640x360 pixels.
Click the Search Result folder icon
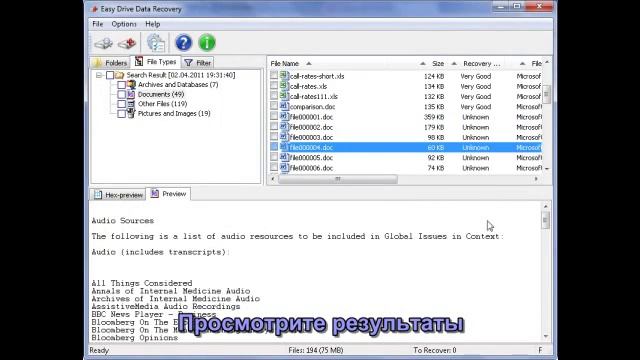click(120, 75)
